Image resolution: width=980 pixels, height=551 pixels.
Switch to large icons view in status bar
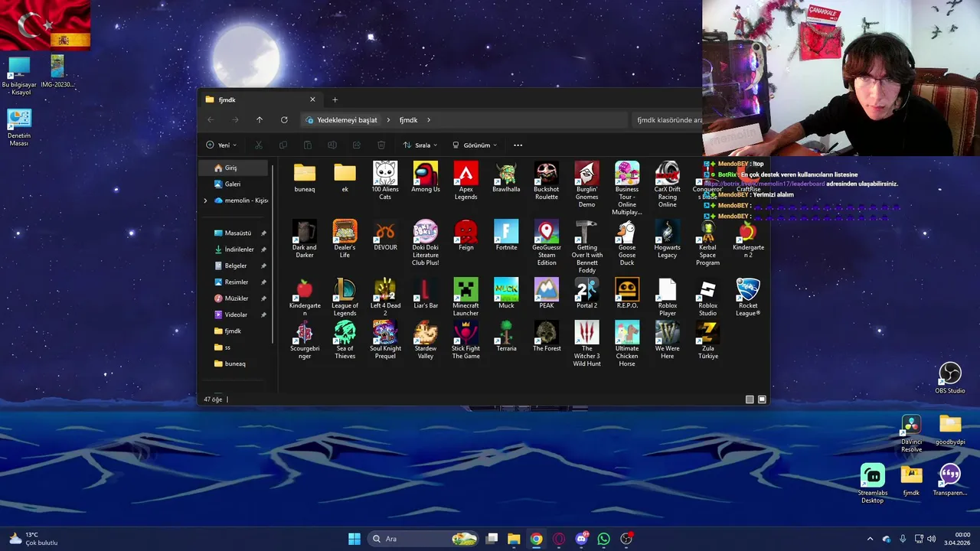pyautogui.click(x=762, y=399)
